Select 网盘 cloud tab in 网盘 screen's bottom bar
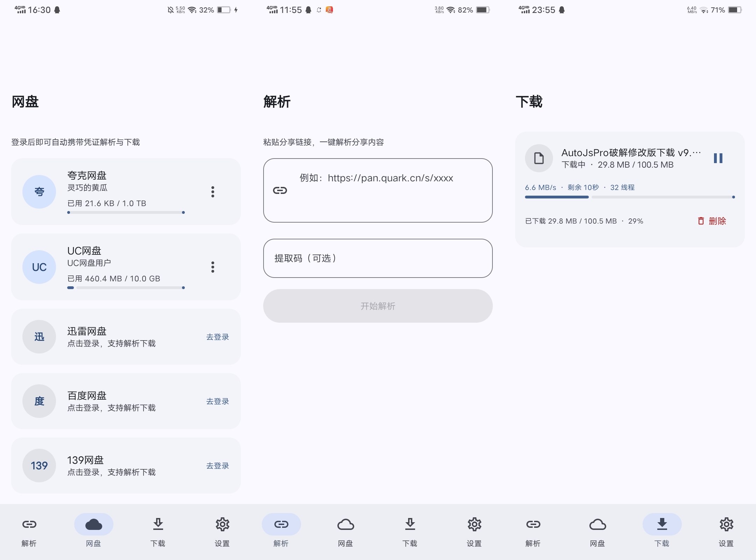Screen dimensions: 756x560 93,531
